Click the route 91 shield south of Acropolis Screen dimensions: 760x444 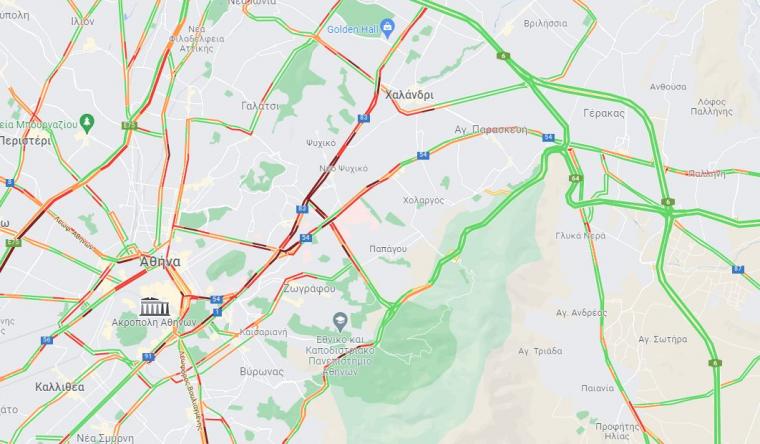click(x=148, y=357)
